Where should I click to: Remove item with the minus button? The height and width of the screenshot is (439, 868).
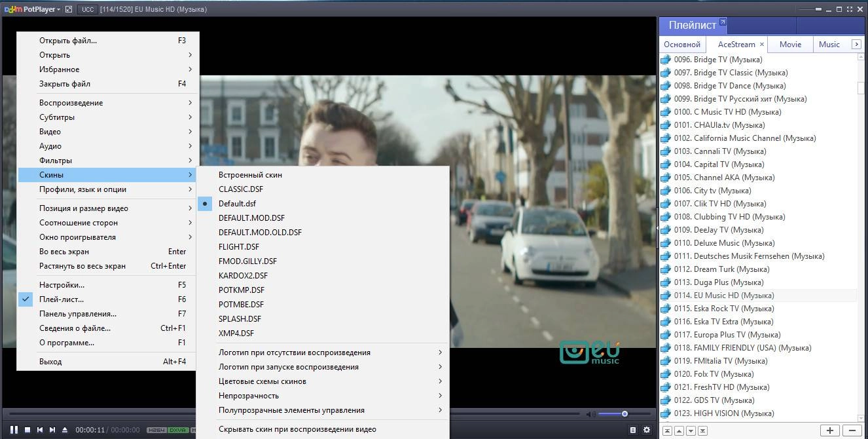(852, 430)
